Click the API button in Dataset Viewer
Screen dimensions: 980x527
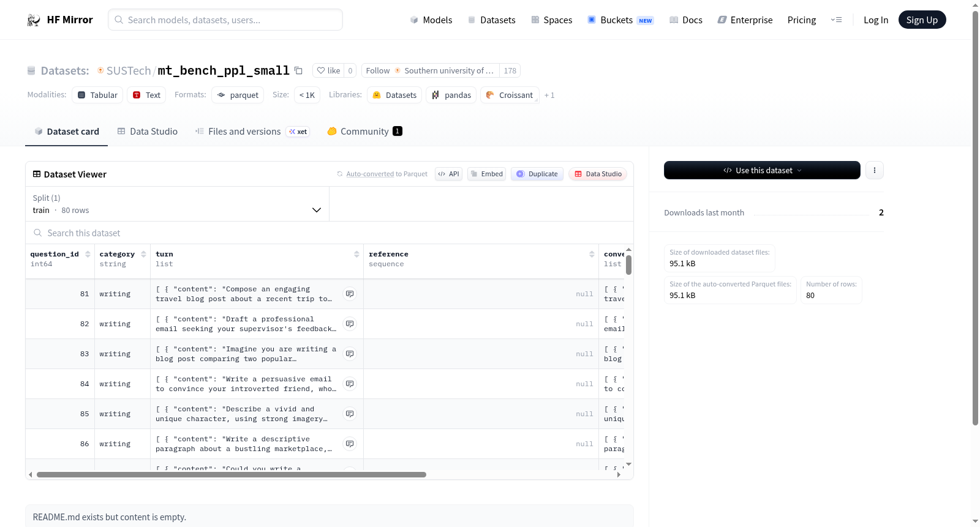(448, 174)
